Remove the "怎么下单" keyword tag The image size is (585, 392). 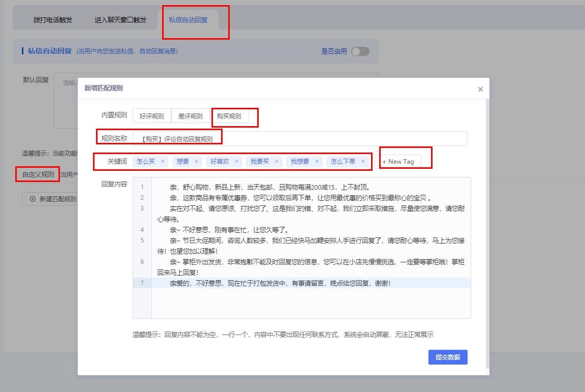(363, 161)
